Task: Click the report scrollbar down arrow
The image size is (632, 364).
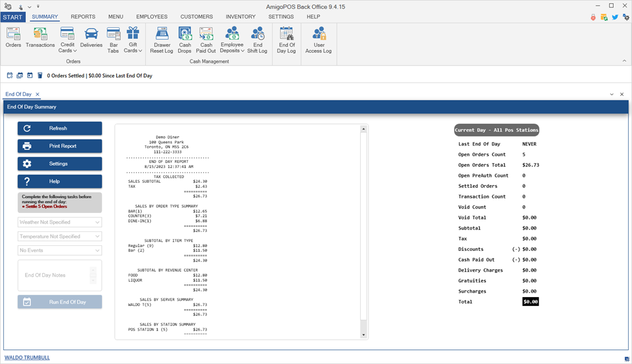Action: click(x=363, y=335)
